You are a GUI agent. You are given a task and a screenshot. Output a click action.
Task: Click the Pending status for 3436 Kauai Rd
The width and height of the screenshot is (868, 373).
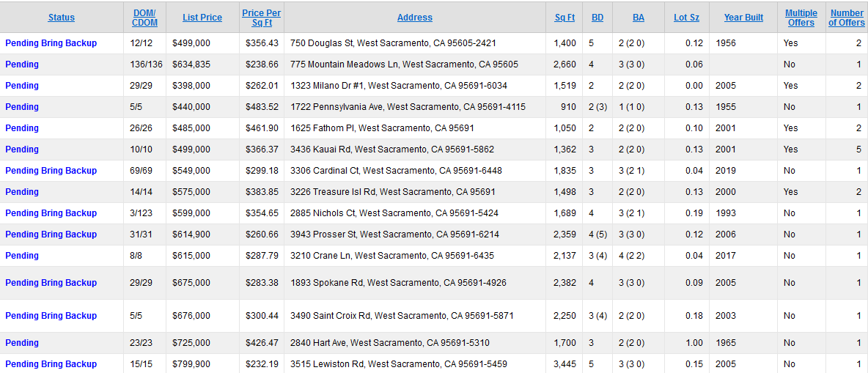[22, 149]
